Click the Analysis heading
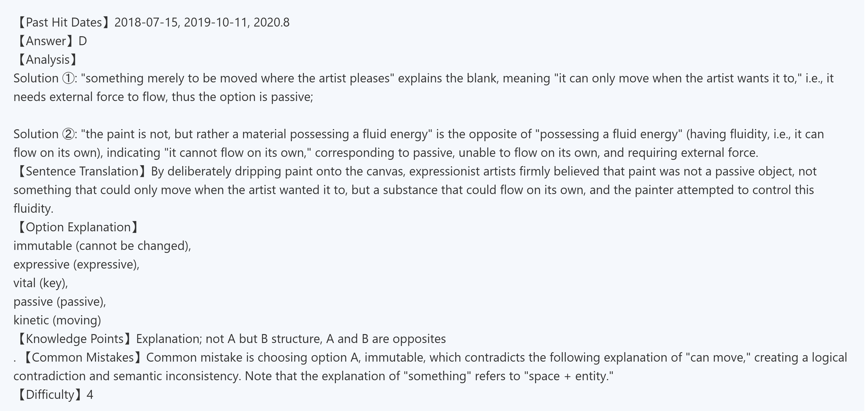 [47, 60]
